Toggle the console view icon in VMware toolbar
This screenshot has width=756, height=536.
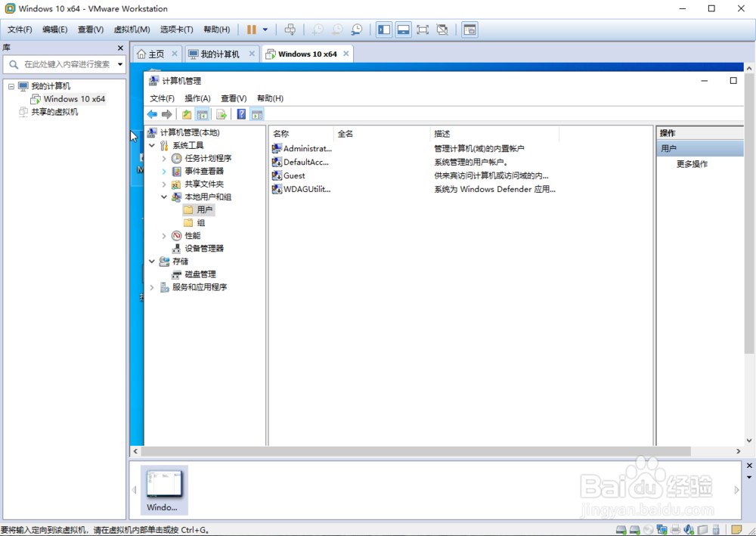pos(469,30)
